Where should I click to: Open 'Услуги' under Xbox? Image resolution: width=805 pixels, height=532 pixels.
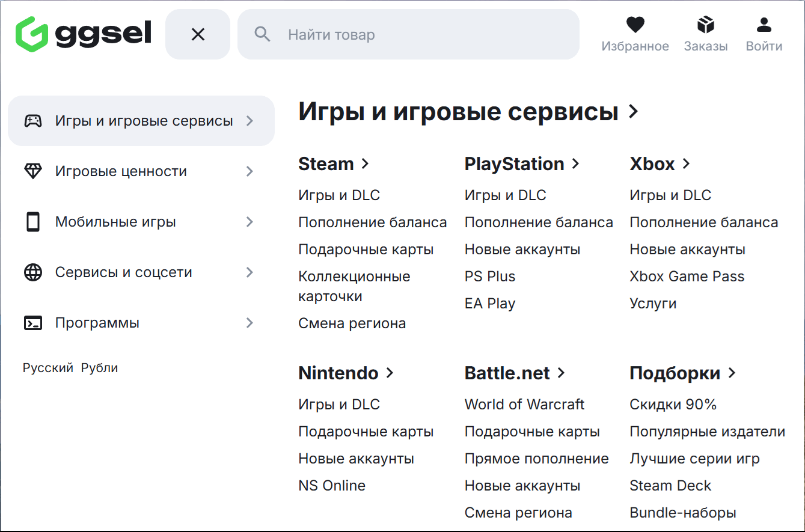click(653, 304)
